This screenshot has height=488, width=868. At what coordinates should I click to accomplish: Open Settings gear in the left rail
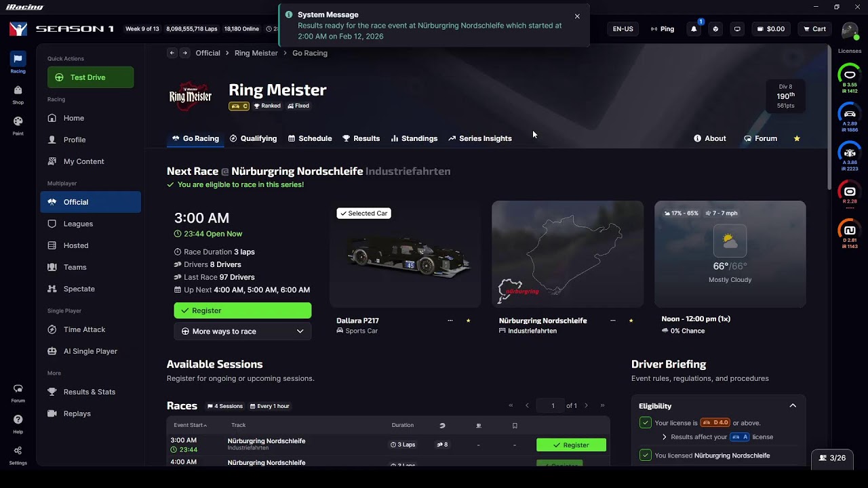coord(18,454)
